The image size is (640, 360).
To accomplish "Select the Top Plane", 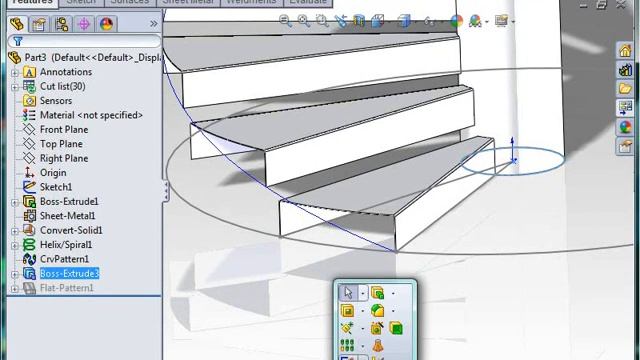I will [61, 144].
